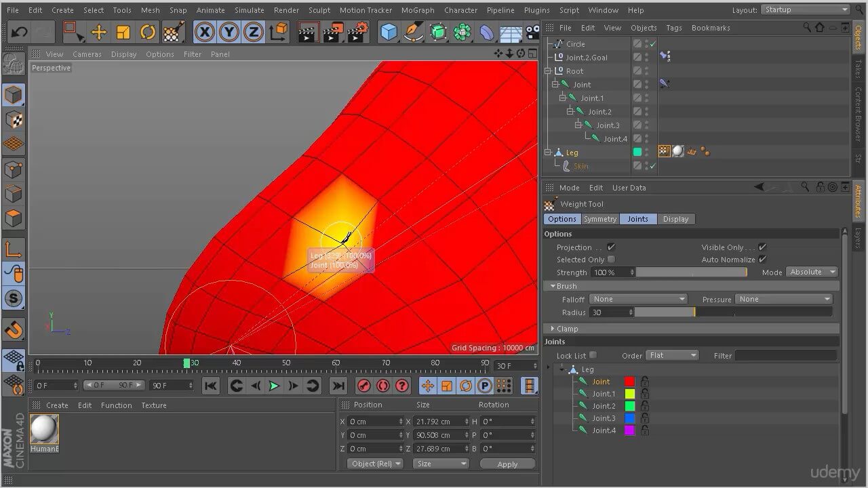Click the Record Active Objects keyframe button
Image resolution: width=868 pixels, height=488 pixels.
364,386
